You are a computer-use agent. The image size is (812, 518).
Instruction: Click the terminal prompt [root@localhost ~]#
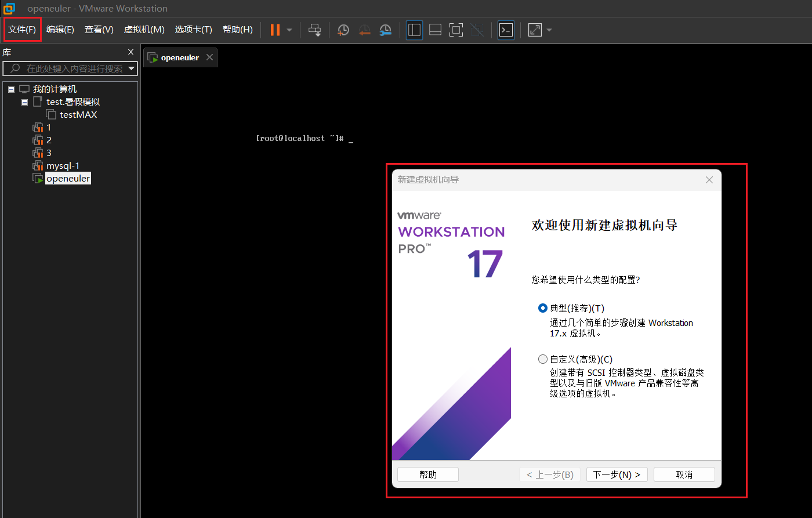click(300, 139)
